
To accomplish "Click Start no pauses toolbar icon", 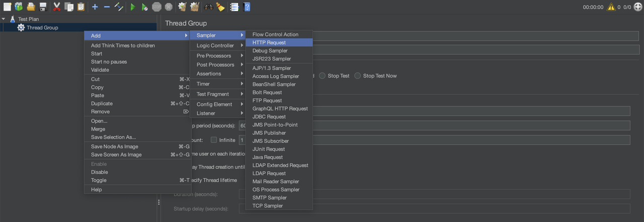I will 144,7.
